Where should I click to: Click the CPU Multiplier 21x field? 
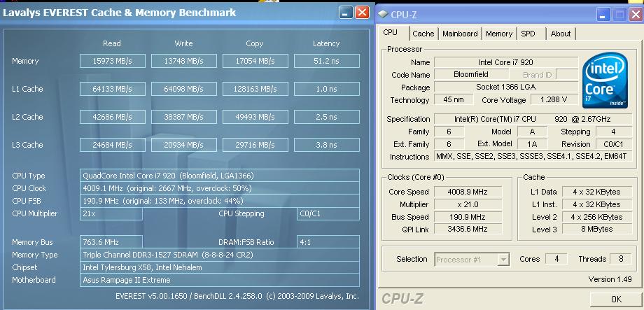111,213
